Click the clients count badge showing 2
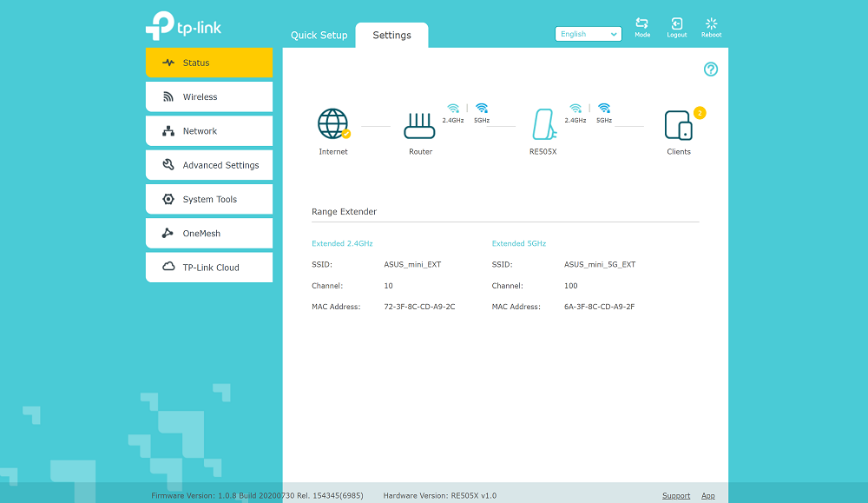 700,113
